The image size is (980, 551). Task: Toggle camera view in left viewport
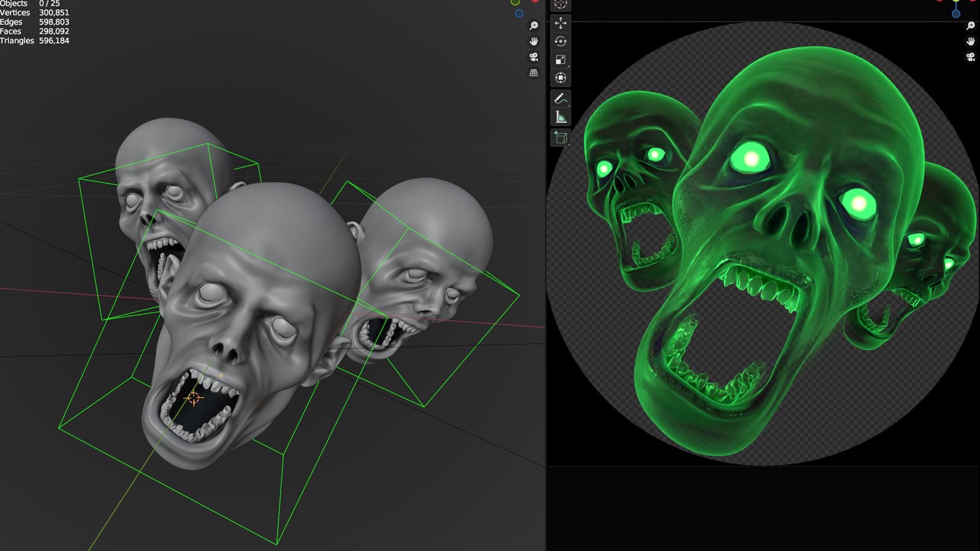[534, 57]
